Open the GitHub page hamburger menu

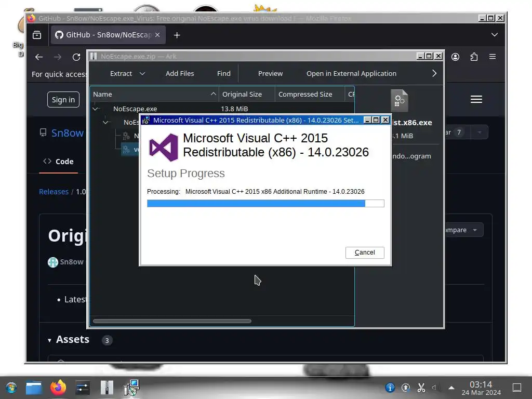(x=476, y=99)
